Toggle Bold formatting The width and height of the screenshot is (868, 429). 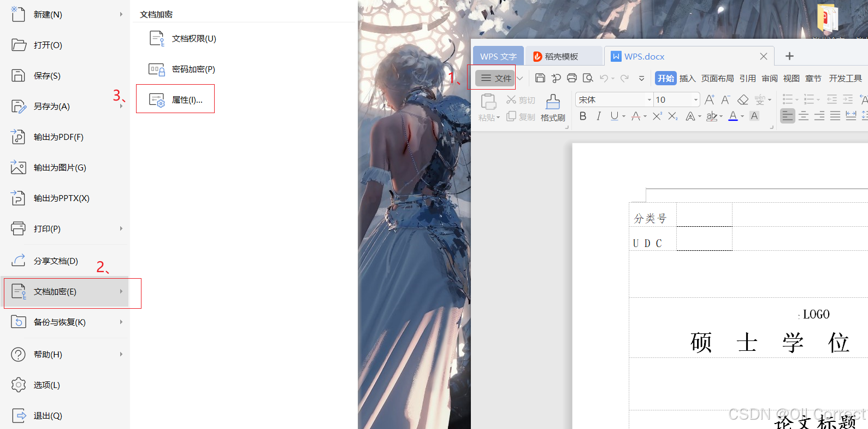coord(583,116)
